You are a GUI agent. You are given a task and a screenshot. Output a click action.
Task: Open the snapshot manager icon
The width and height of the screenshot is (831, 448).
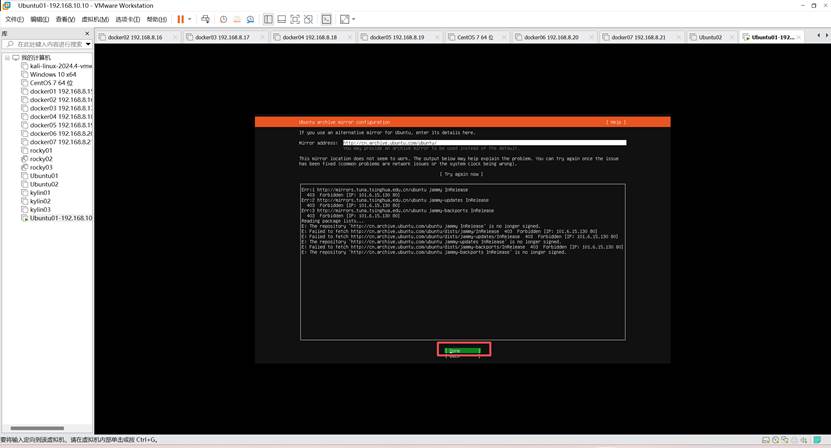click(250, 19)
